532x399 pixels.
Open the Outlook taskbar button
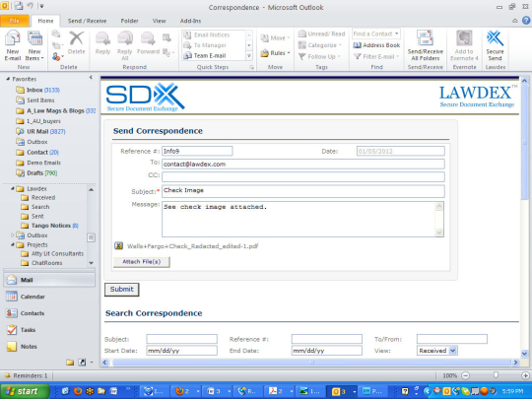(x=340, y=391)
